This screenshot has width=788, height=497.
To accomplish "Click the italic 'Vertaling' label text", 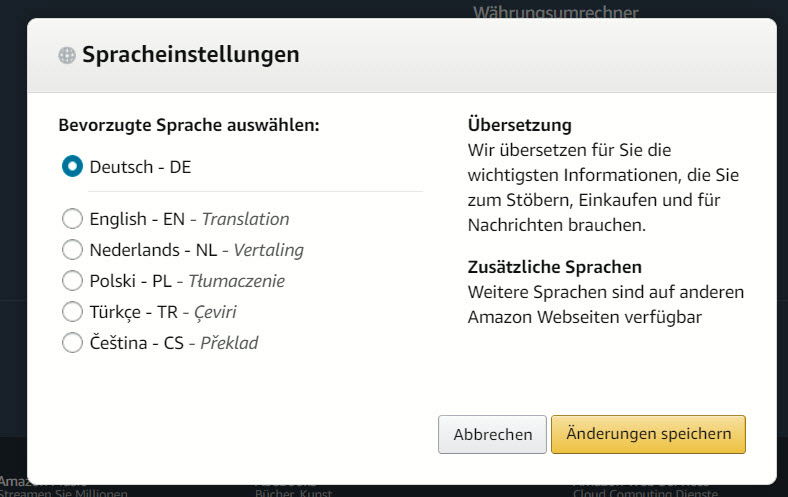I will coord(268,250).
